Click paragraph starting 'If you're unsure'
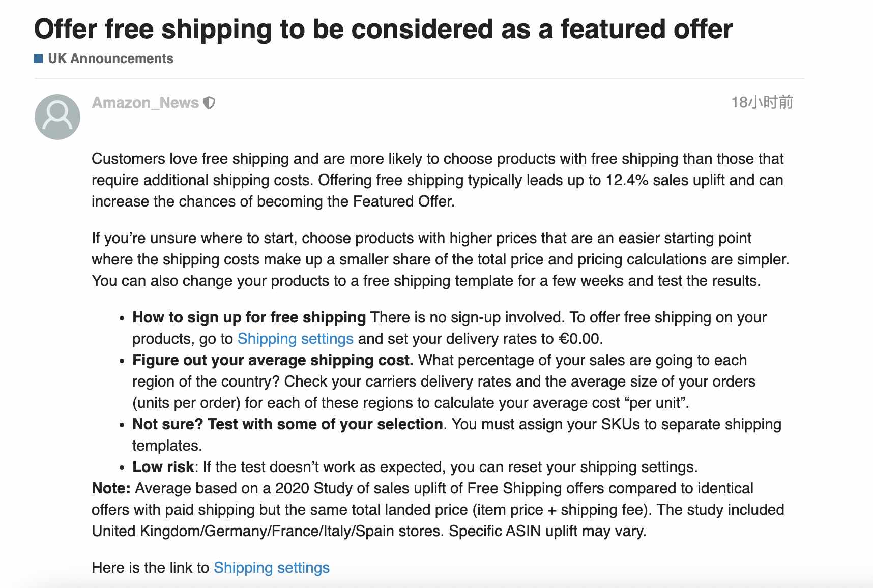The height and width of the screenshot is (588, 873). [441, 259]
